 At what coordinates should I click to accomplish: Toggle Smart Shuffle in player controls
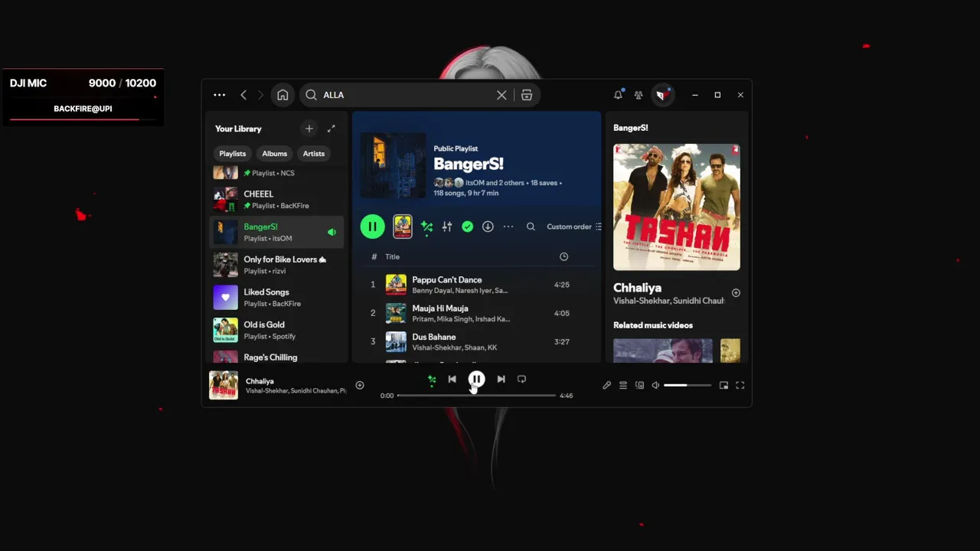point(432,380)
